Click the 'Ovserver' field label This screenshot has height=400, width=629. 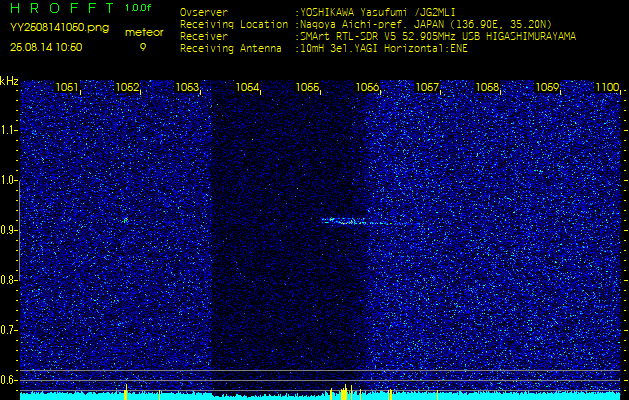[x=204, y=12]
